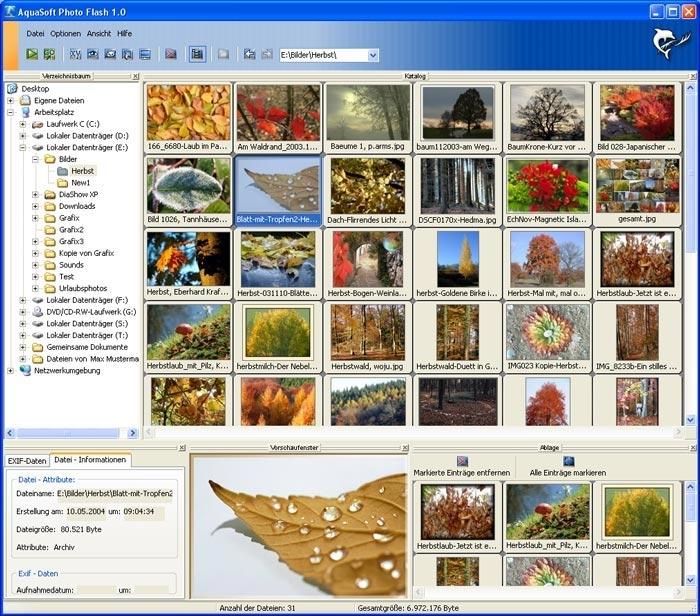The width and height of the screenshot is (700, 616).
Task: Click the XY rename icon in toolbar
Action: (x=76, y=54)
